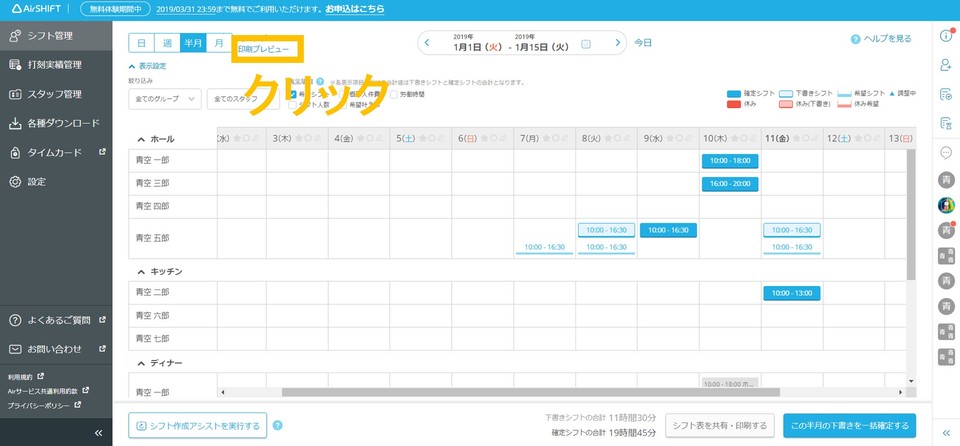Open the 全てのグループ dropdown
960x446 pixels.
click(x=165, y=99)
